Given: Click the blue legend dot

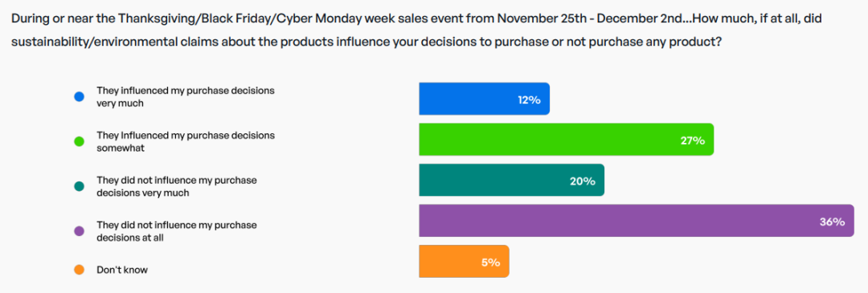Looking at the screenshot, I should [79, 97].
